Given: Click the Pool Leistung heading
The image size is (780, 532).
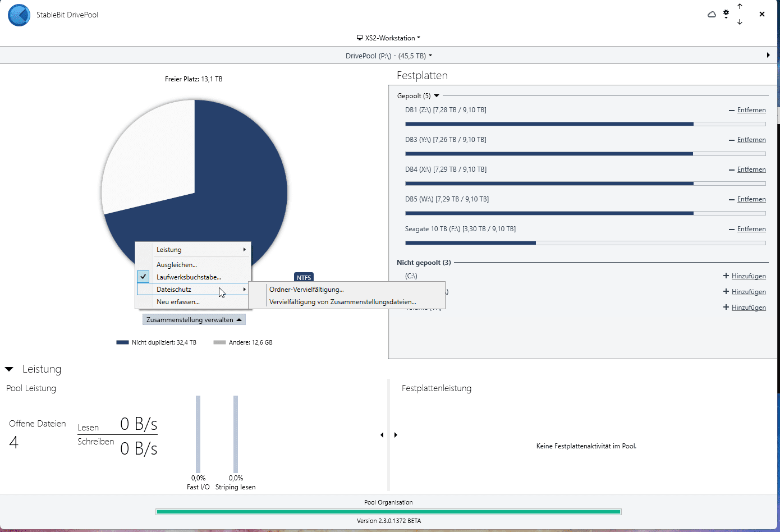Looking at the screenshot, I should coord(31,388).
